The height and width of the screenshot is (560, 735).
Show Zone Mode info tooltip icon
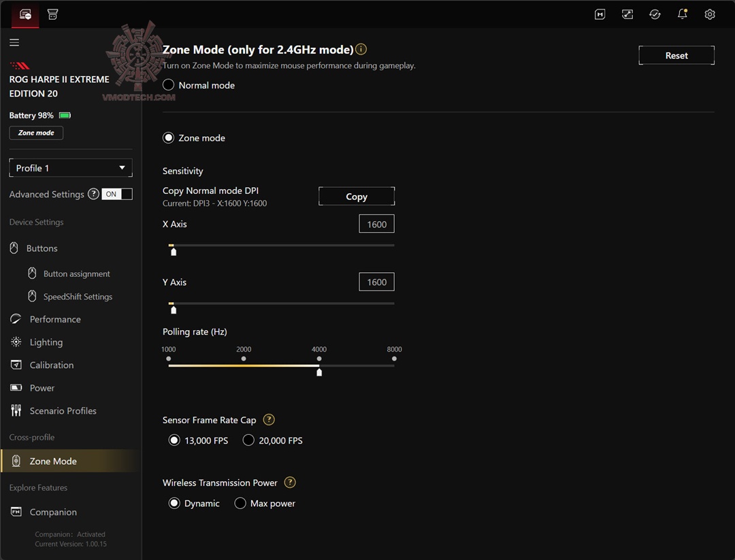tap(361, 49)
